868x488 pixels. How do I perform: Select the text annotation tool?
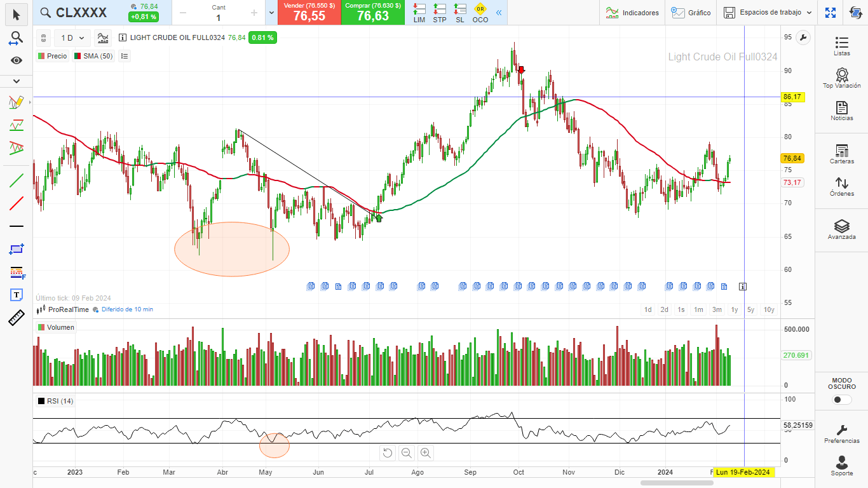[17, 295]
